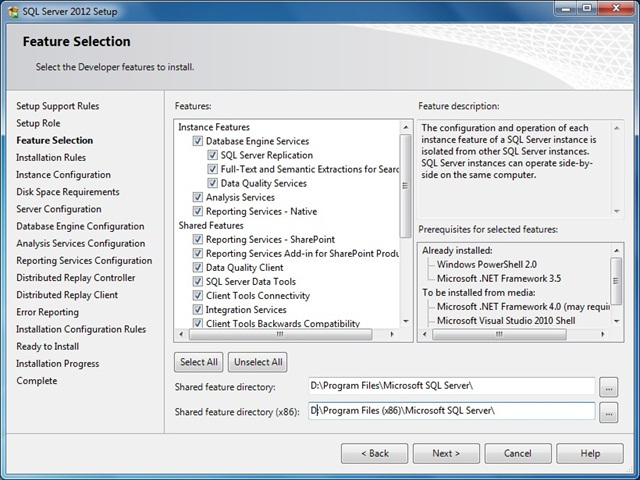Click Analysis Services Configuration step
This screenshot has height=480, width=640.
[x=80, y=243]
